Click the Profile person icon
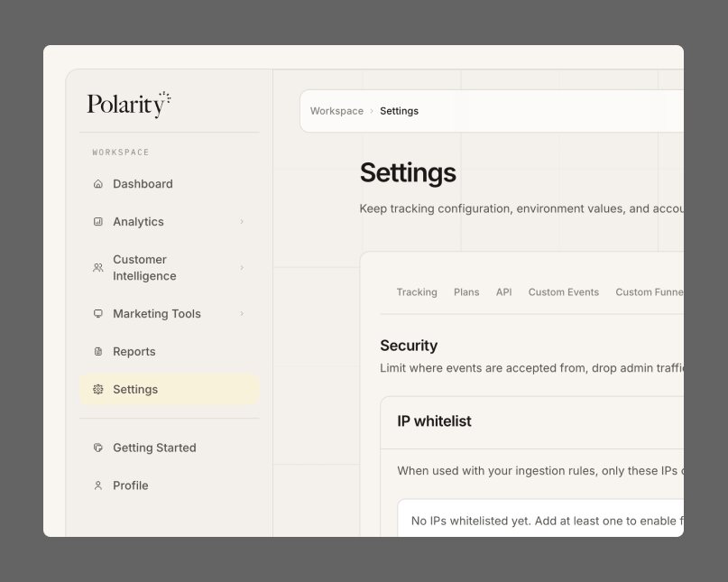The image size is (728, 582). click(98, 485)
